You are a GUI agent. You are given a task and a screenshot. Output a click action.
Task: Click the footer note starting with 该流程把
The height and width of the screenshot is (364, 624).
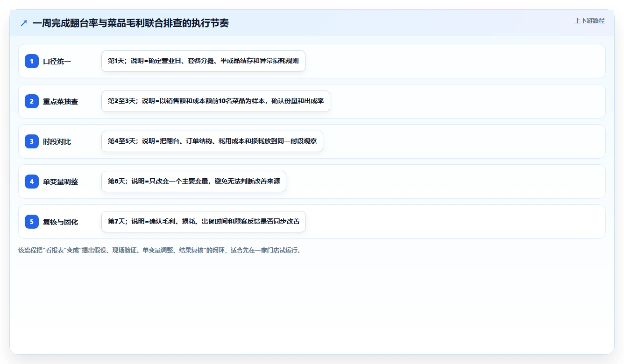point(161,250)
